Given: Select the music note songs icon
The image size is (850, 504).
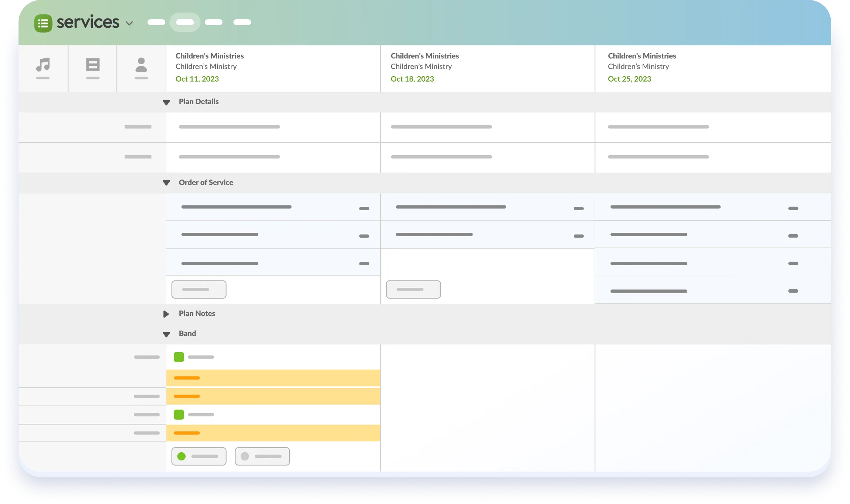Looking at the screenshot, I should pyautogui.click(x=43, y=68).
